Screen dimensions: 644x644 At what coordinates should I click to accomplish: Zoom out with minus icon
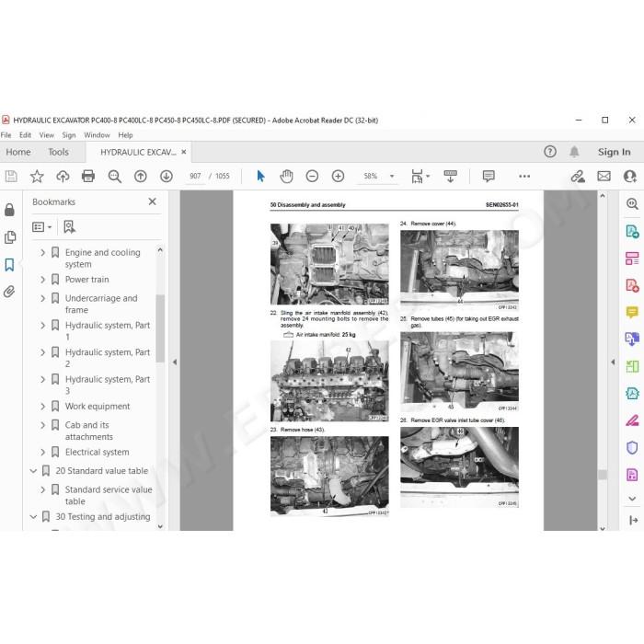[312, 177]
